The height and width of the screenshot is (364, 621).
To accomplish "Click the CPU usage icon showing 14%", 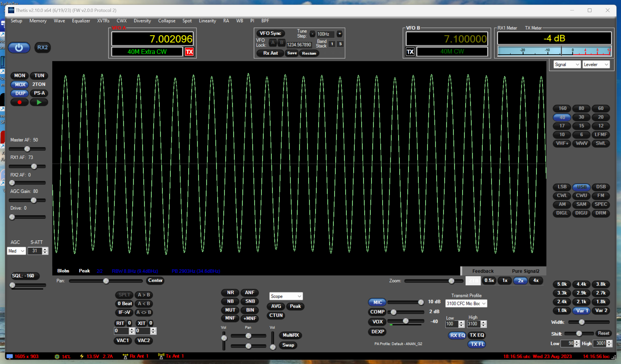I will 57,356.
